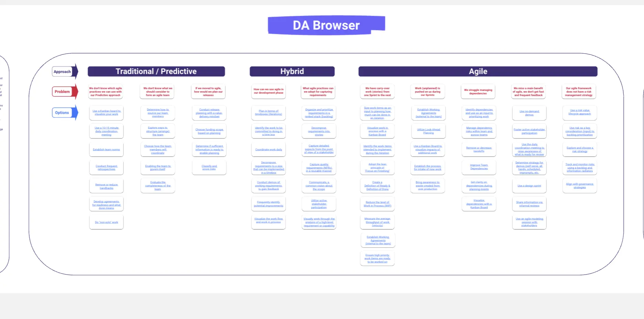Image resolution: width=644 pixels, height=319 pixels.
Task: Open 'Determine how to source our team members'
Action: tap(158, 113)
